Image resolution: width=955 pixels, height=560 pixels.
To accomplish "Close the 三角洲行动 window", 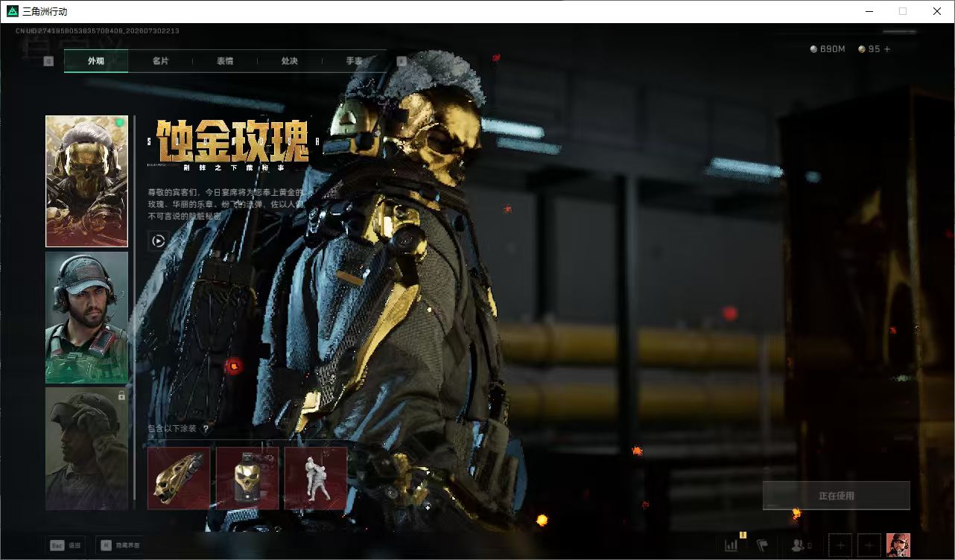I will [x=937, y=11].
